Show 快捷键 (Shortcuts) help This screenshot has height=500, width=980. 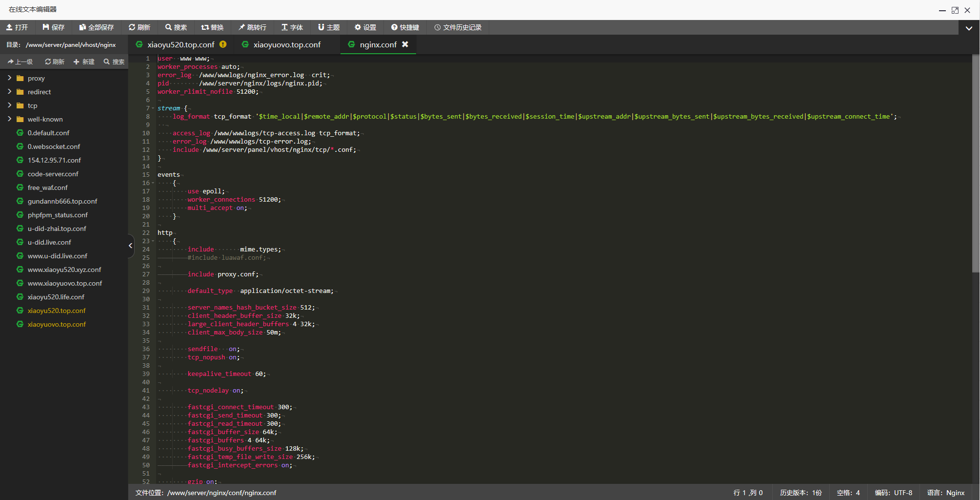pyautogui.click(x=405, y=27)
